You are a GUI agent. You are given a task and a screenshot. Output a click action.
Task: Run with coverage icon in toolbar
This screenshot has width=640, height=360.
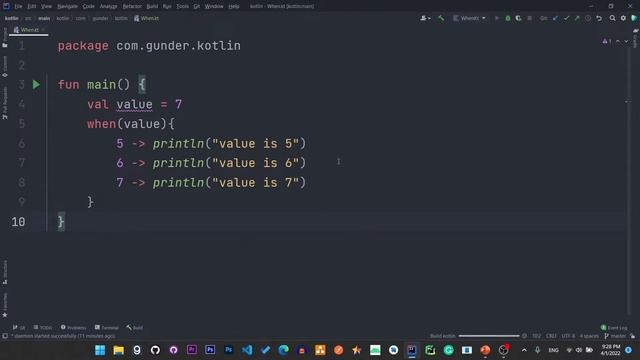[x=518, y=18]
